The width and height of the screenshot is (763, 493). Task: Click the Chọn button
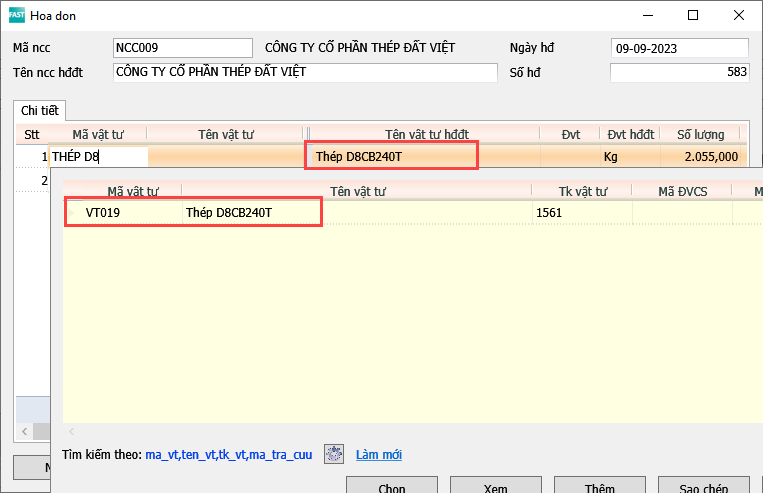pos(392,487)
